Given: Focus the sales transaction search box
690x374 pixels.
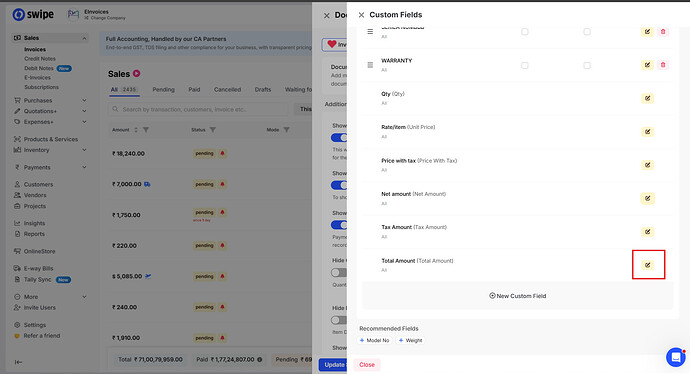Looking at the screenshot, I should coord(198,109).
